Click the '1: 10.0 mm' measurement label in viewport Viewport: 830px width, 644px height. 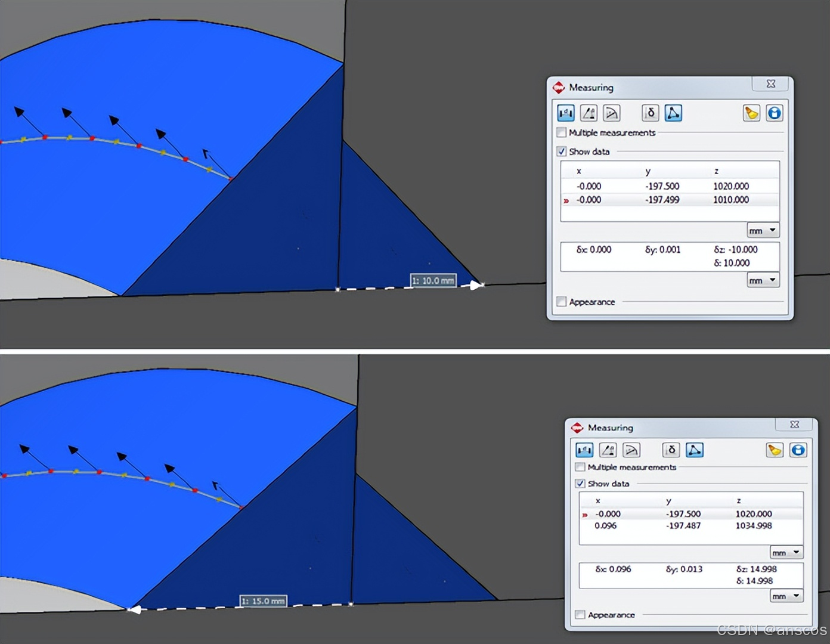pos(433,280)
